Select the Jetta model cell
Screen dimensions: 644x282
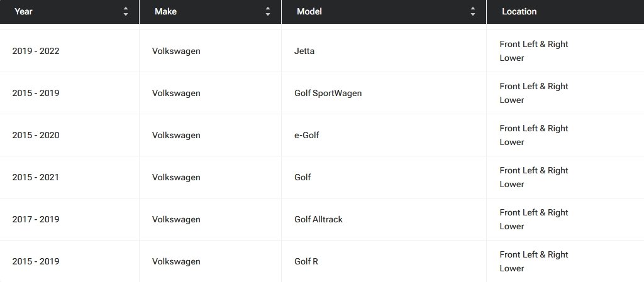(304, 51)
